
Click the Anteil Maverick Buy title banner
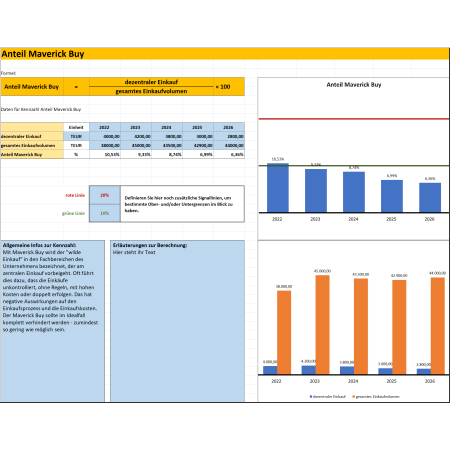coord(225,54)
